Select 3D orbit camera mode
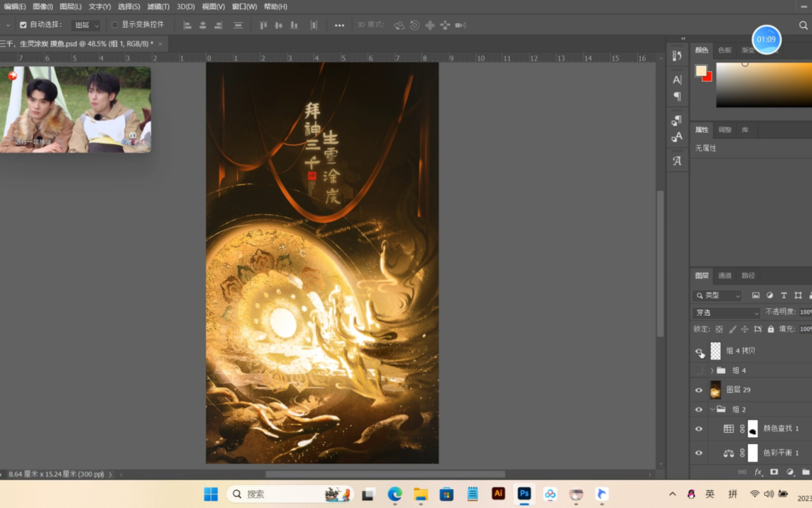This screenshot has height=508, width=812. click(399, 25)
